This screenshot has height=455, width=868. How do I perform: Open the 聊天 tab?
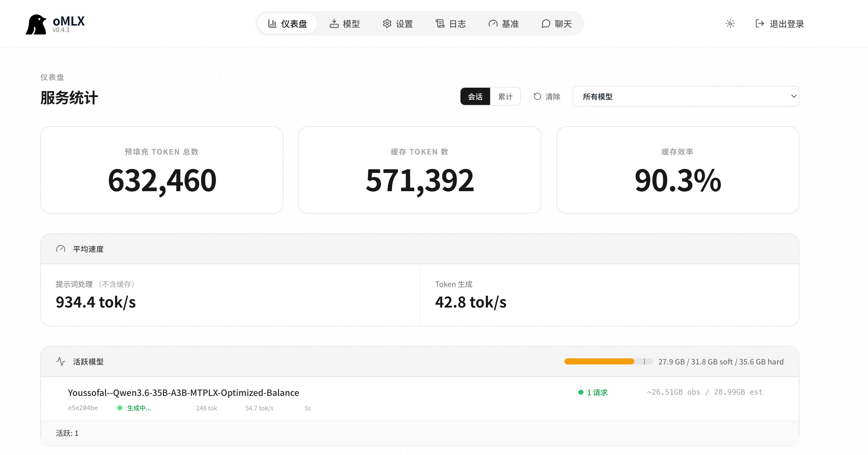coord(557,24)
